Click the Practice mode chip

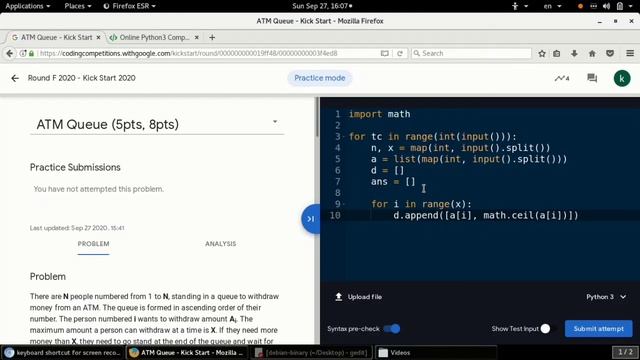(x=320, y=78)
